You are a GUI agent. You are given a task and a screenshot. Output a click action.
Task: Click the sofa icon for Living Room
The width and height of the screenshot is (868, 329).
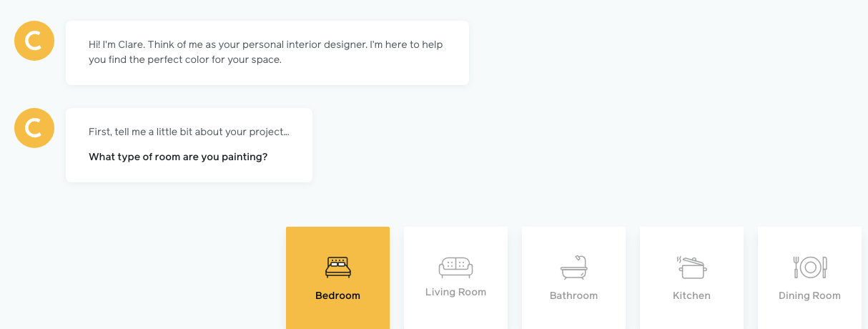pos(455,267)
